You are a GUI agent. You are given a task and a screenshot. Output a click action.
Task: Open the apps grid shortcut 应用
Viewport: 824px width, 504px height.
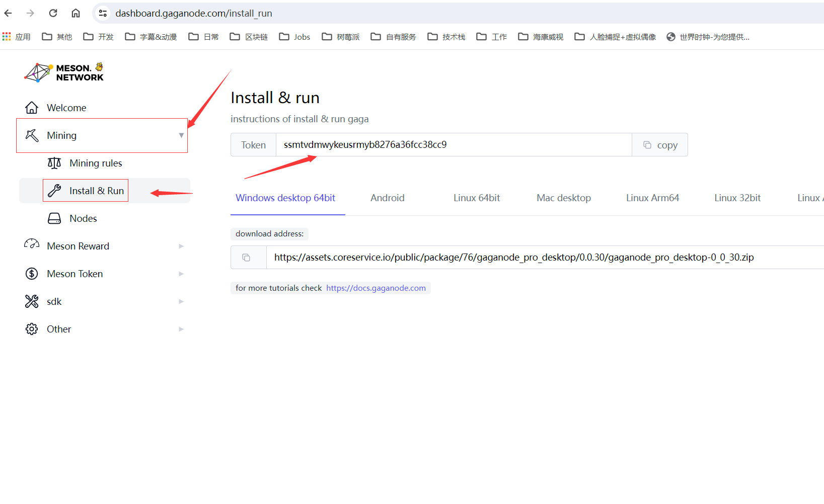pos(17,37)
